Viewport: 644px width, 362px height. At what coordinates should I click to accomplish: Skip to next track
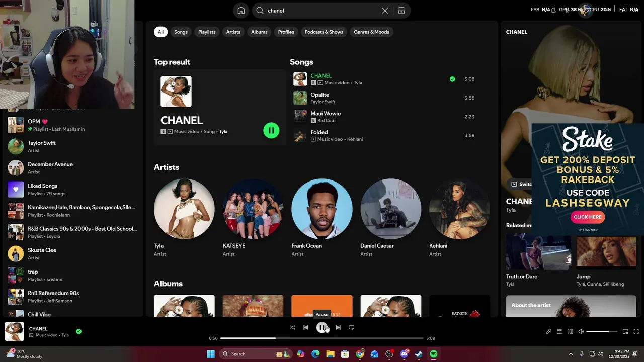338,327
